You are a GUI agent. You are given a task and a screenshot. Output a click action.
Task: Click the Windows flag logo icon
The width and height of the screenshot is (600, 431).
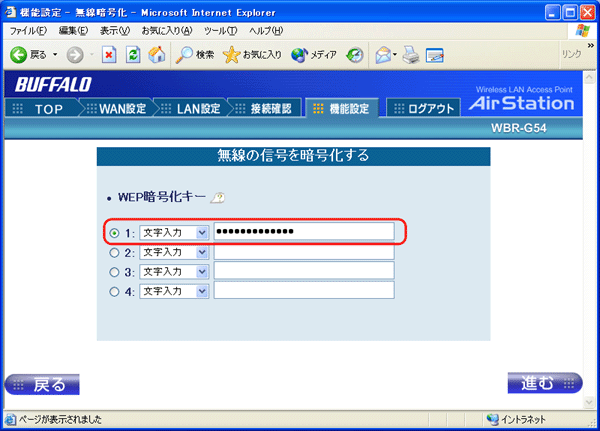pos(582,31)
